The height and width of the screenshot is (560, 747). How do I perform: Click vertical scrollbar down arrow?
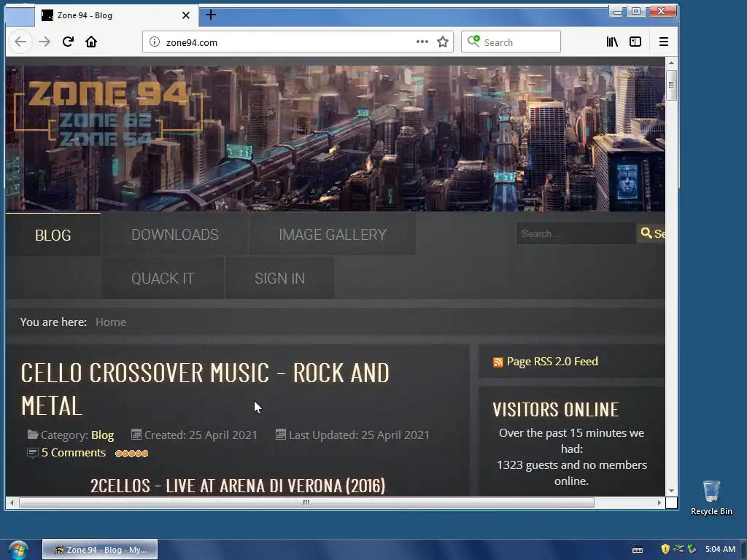click(671, 491)
